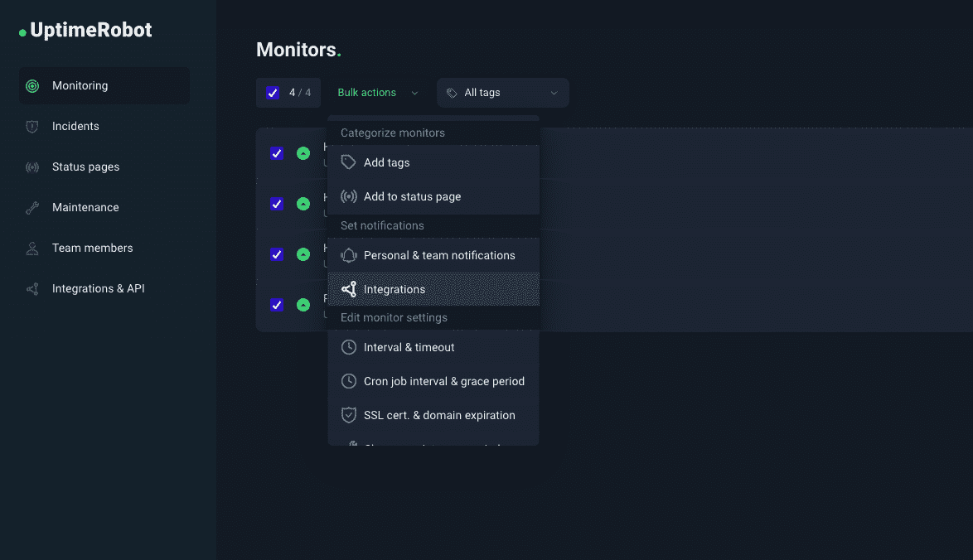Click the Status pages broadcast icon

31,167
